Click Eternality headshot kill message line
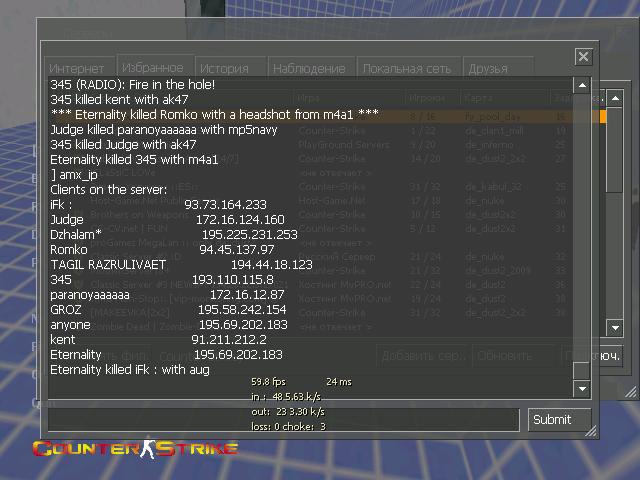 [215, 115]
